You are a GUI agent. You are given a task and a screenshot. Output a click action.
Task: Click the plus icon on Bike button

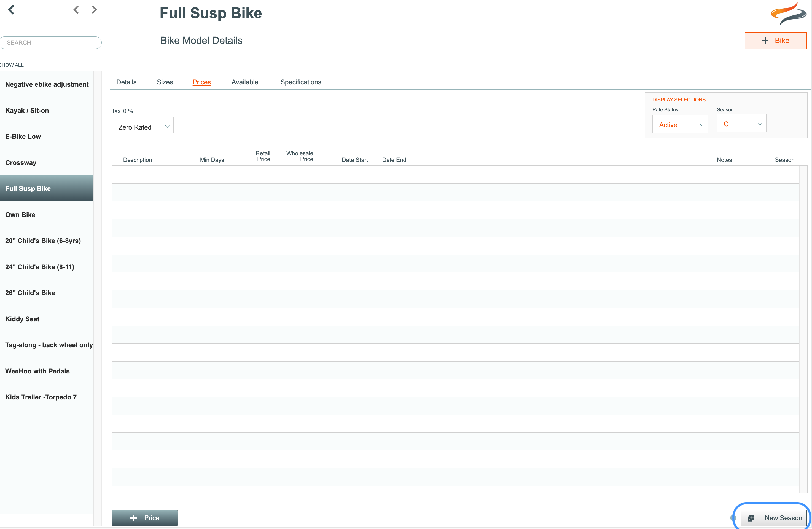click(x=765, y=41)
